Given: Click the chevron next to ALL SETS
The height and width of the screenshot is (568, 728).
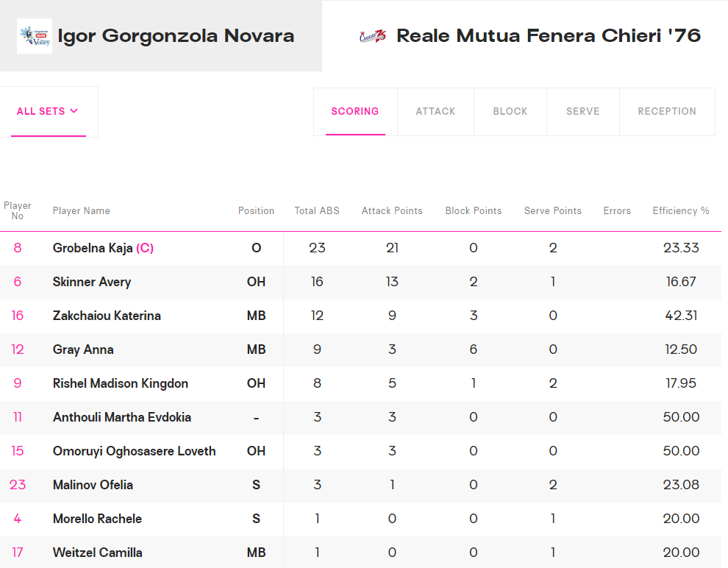Looking at the screenshot, I should [74, 112].
